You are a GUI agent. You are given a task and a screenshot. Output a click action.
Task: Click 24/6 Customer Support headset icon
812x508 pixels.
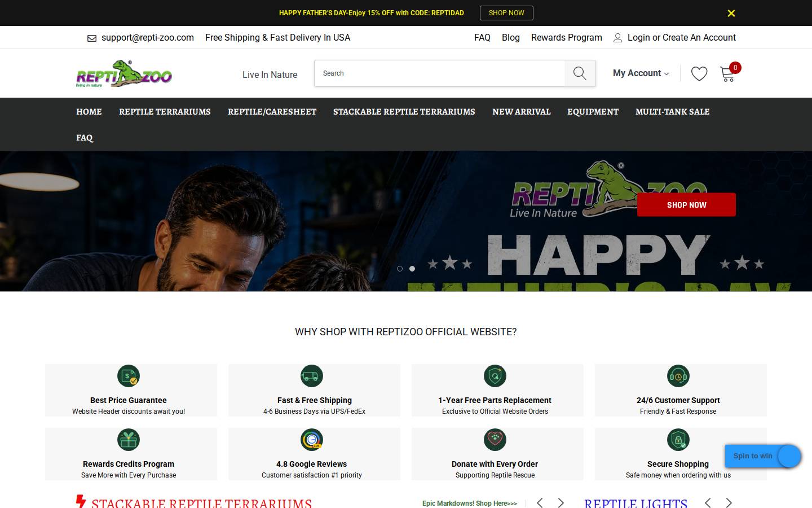tap(678, 376)
